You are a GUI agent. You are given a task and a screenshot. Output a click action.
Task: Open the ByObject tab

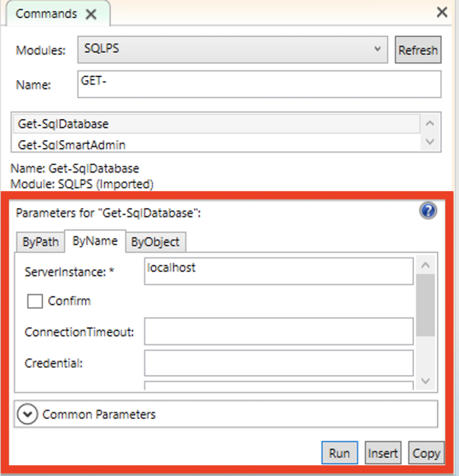pyautogui.click(x=155, y=242)
